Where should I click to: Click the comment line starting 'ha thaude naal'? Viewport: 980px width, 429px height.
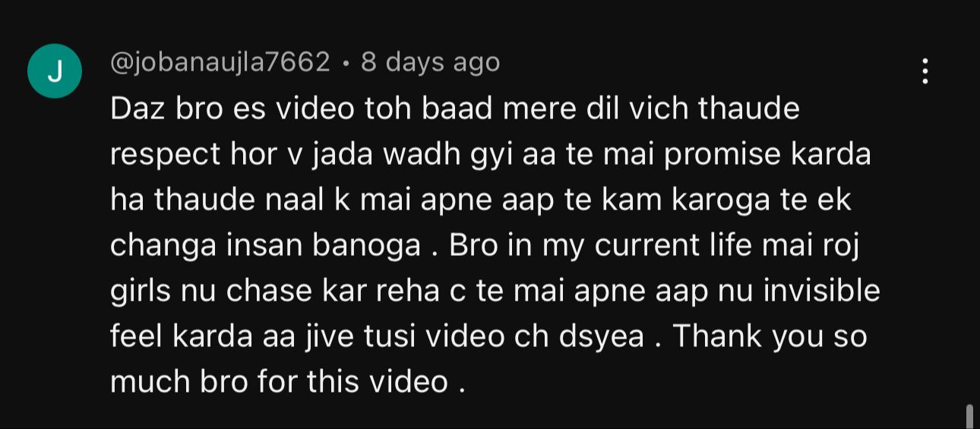[481, 200]
